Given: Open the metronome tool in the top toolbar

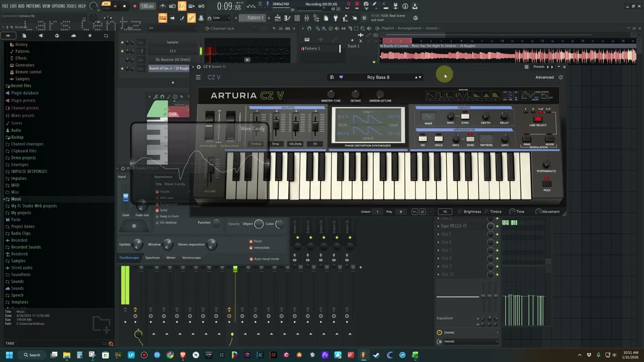Looking at the screenshot, I should coord(163,6).
